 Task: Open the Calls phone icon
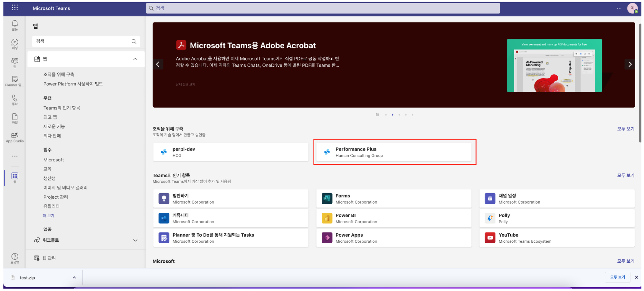[15, 100]
